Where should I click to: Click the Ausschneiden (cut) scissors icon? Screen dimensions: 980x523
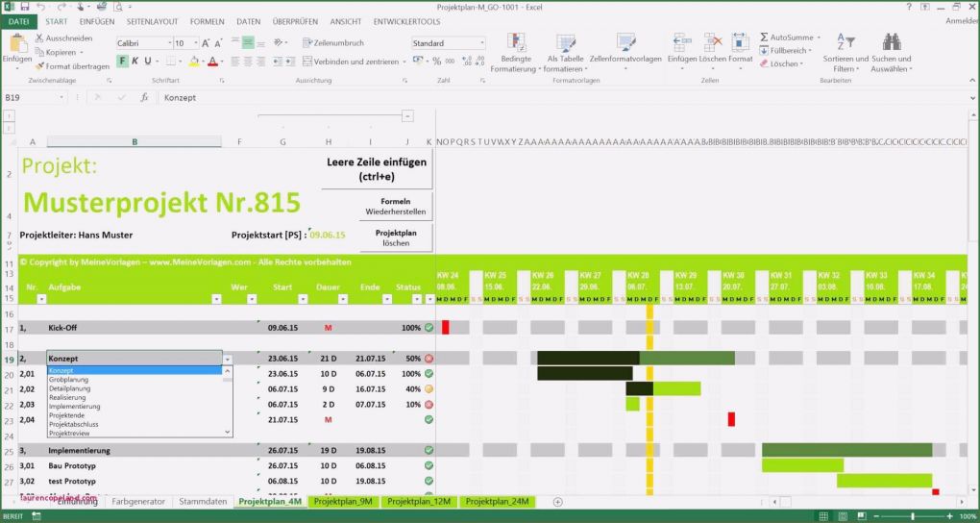tap(39, 38)
